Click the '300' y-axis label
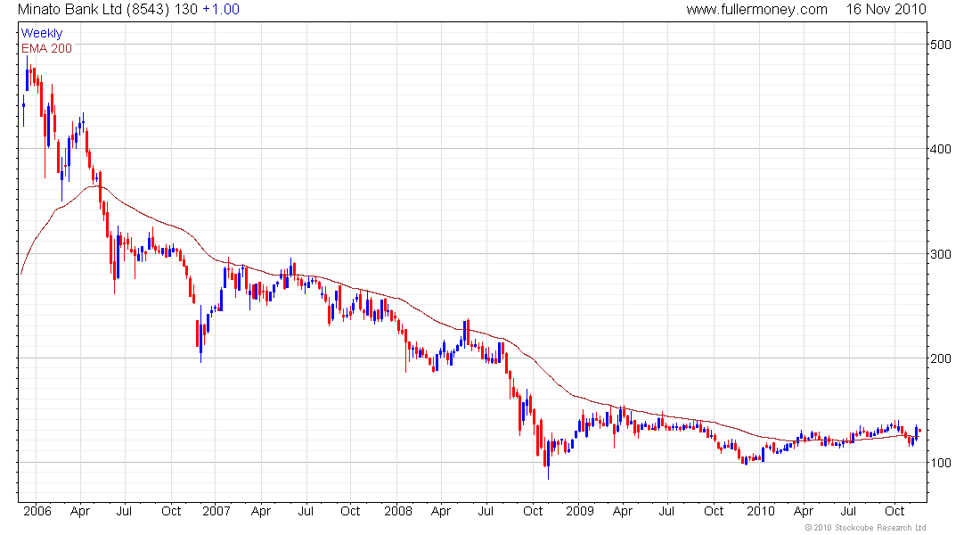Image resolution: width=980 pixels, height=535 pixels. (x=941, y=254)
